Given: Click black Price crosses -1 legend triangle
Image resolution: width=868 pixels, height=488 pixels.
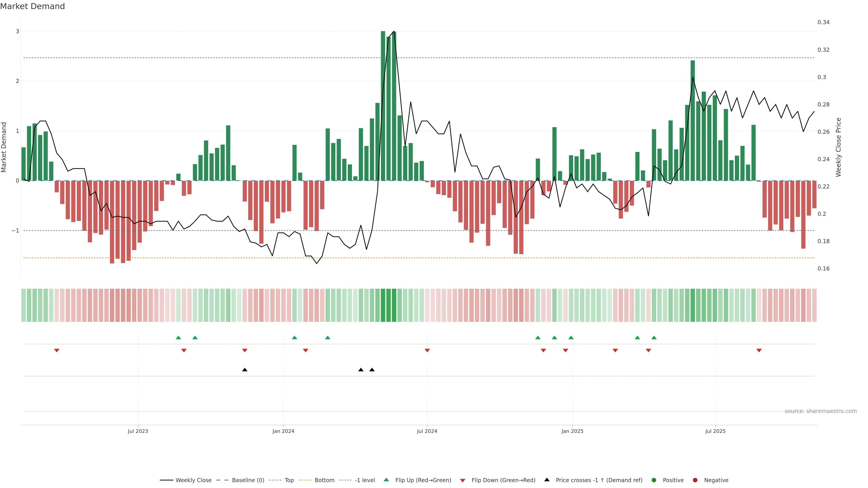Looking at the screenshot, I should 547,480.
